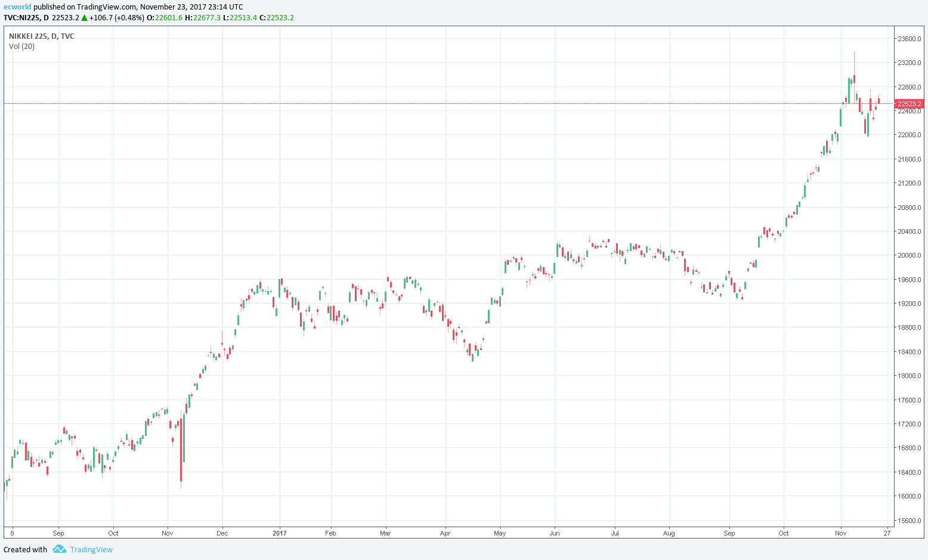Click the Mar time axis label

(385, 533)
